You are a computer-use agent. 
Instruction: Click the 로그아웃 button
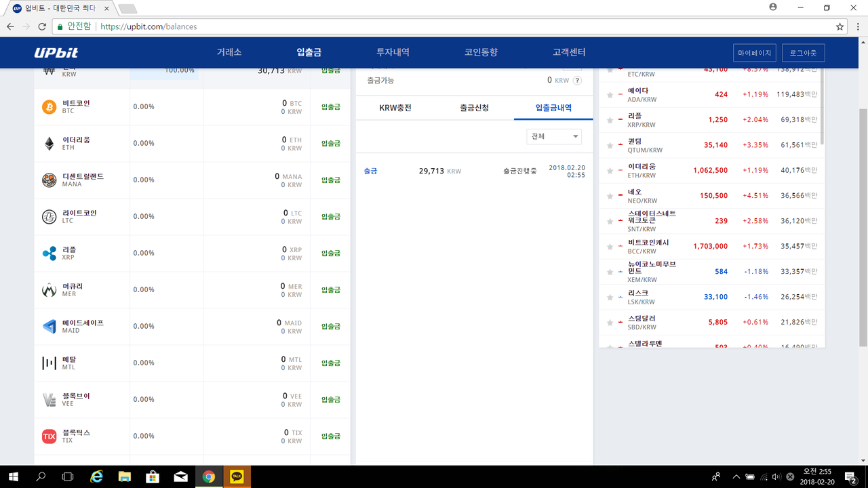coord(804,53)
